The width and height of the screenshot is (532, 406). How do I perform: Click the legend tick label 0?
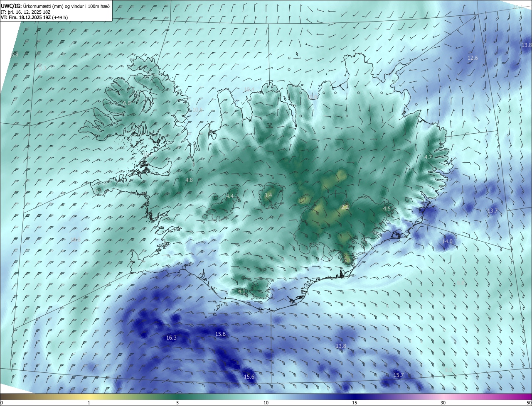[2, 403]
